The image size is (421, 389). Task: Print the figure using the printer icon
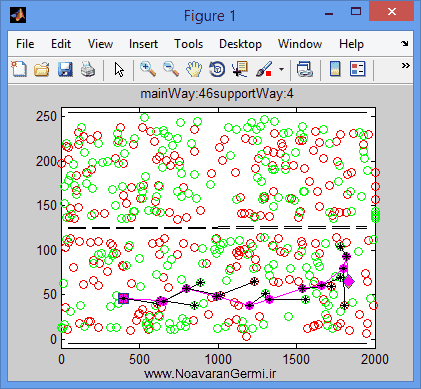(x=88, y=69)
